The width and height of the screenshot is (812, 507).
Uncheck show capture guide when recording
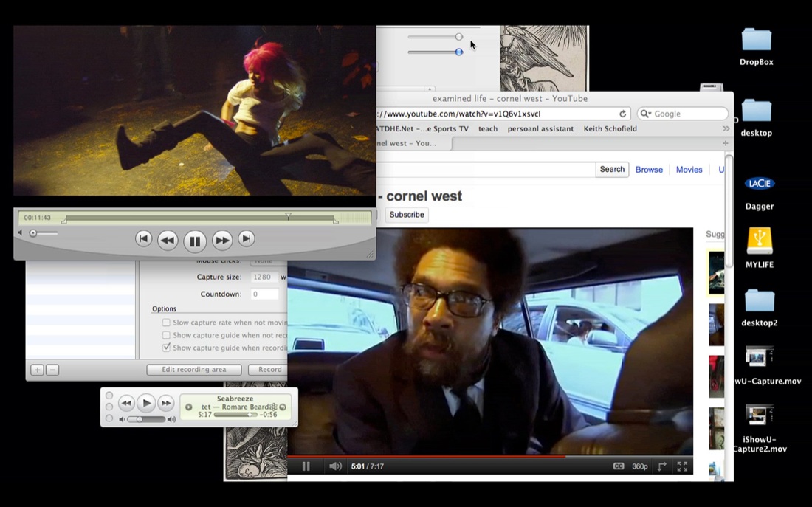click(166, 348)
